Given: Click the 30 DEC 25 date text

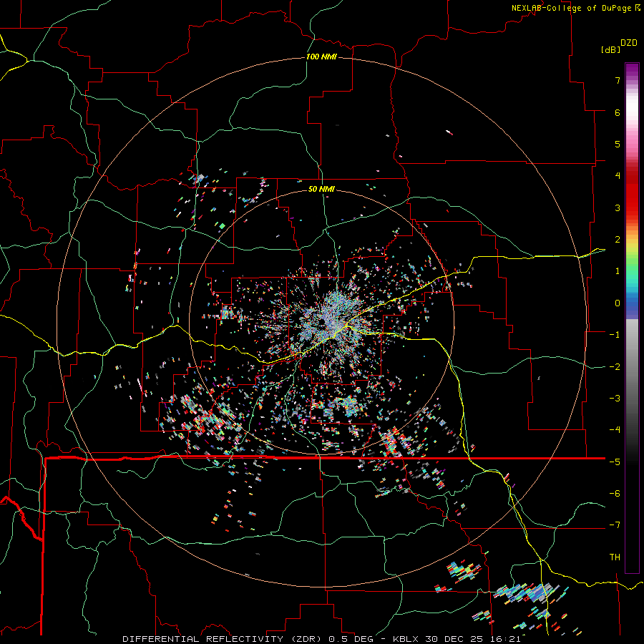Looking at the screenshot, I should 454,639.
